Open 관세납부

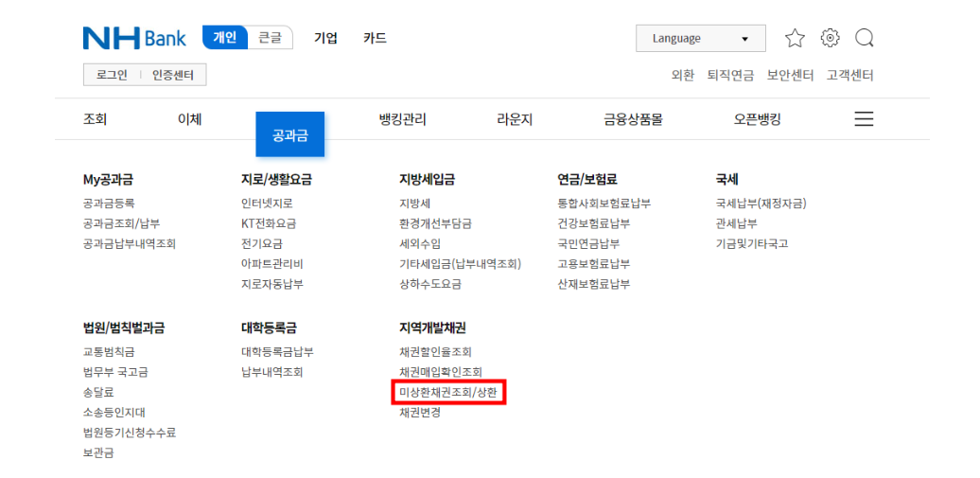736,223
